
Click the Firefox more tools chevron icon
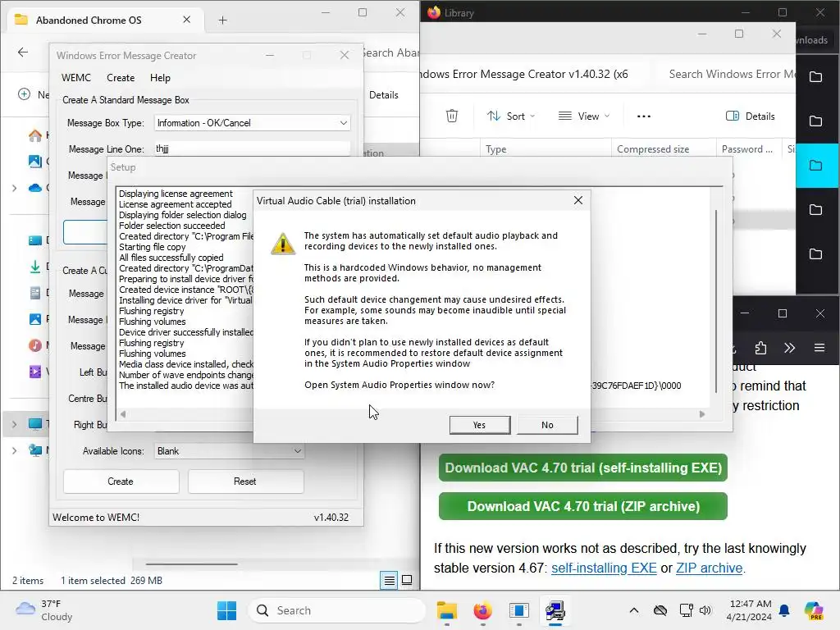point(790,348)
